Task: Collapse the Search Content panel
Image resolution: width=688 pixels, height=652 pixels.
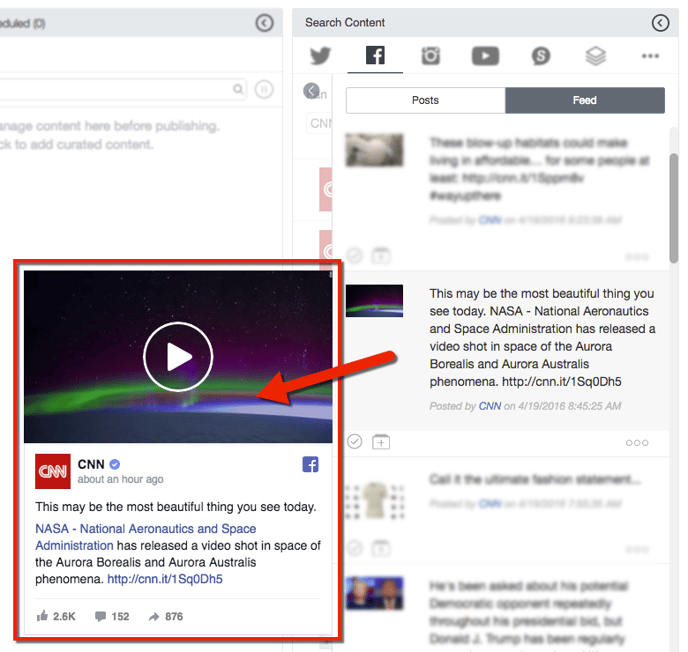Action: click(x=660, y=23)
